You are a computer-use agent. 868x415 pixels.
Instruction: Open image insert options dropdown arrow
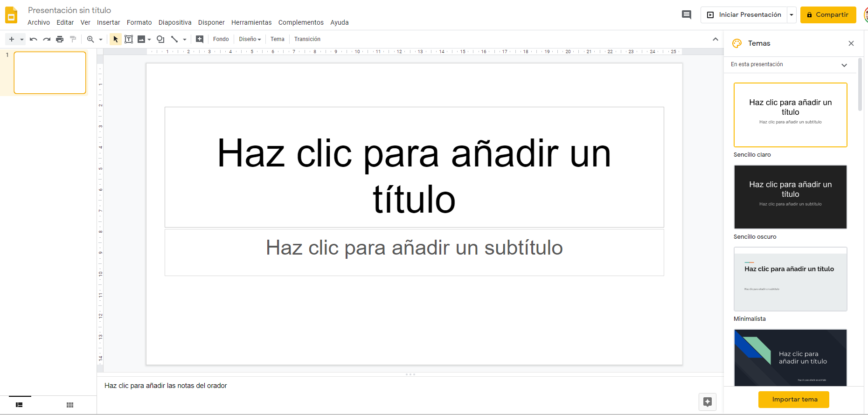click(149, 39)
